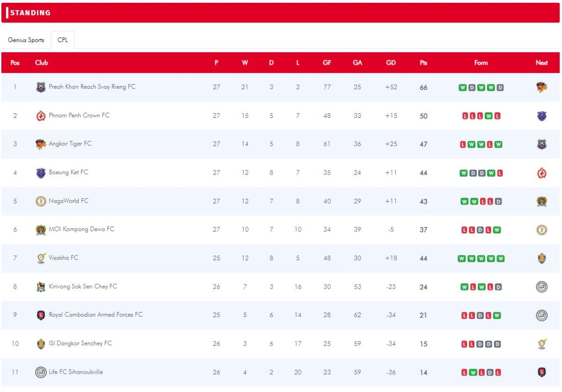Switch to the Genius Sports tab
The height and width of the screenshot is (392, 562).
pyautogui.click(x=26, y=40)
